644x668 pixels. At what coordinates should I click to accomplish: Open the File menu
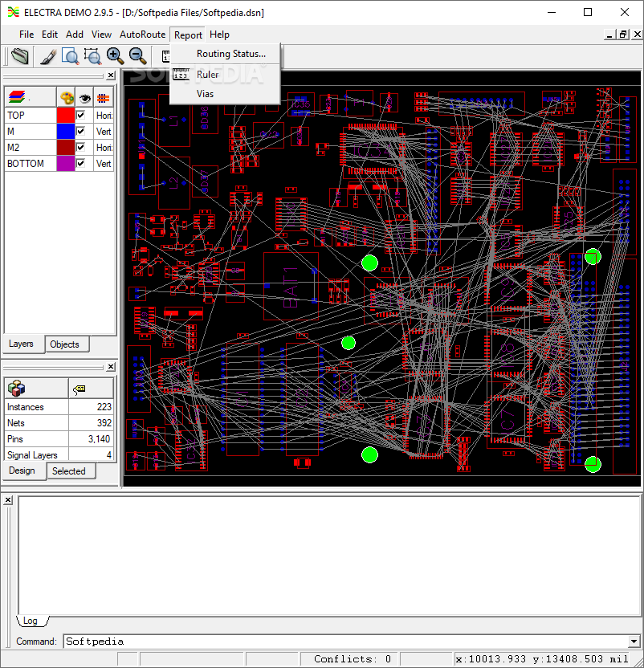pos(26,35)
